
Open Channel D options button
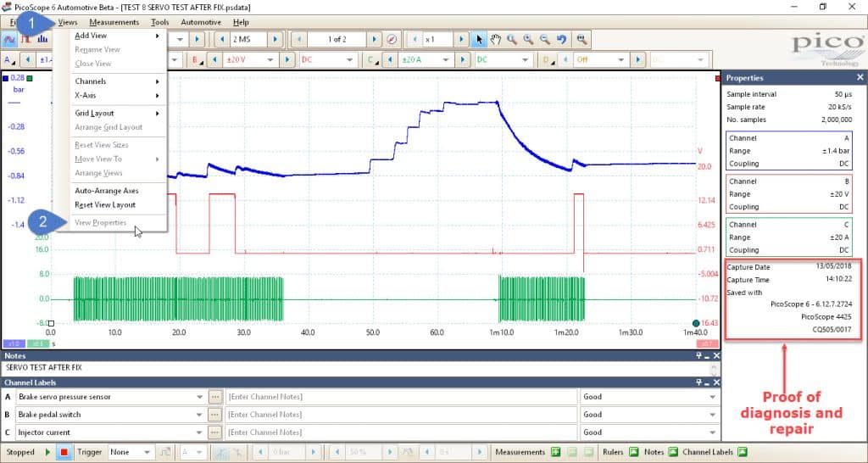pos(548,60)
